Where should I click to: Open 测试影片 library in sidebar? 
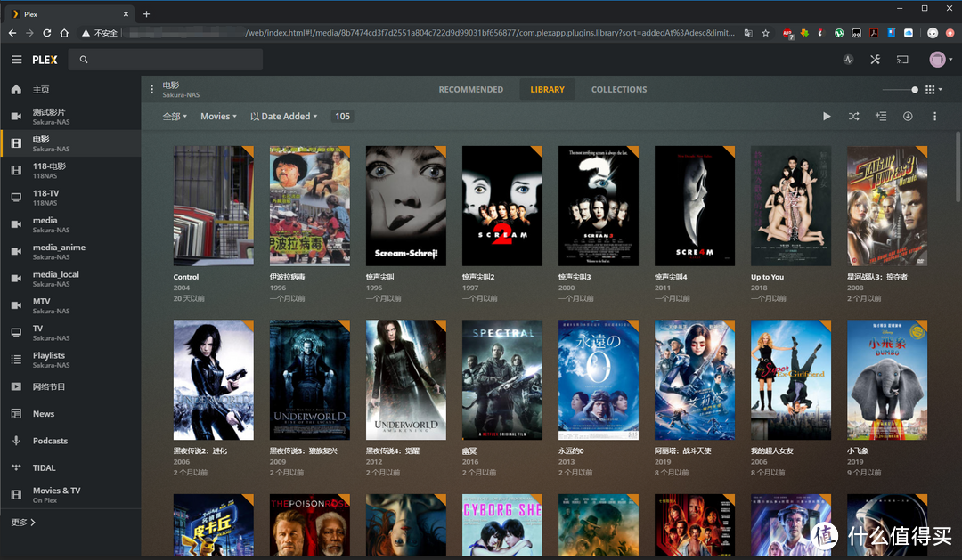click(70, 116)
